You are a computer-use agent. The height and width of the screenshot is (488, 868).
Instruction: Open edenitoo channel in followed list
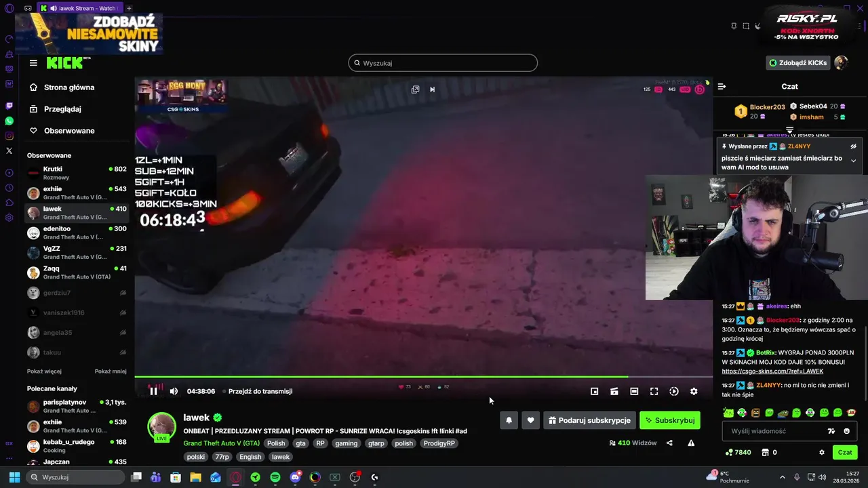coord(77,232)
